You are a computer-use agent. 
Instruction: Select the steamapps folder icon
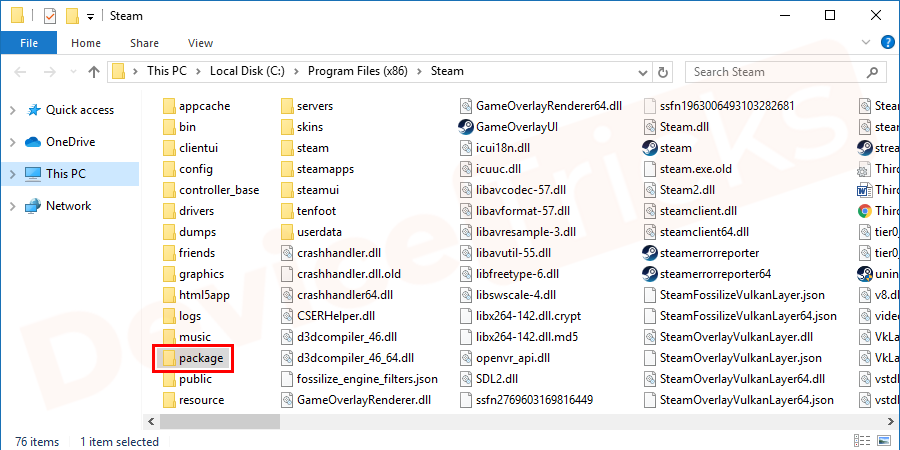287,169
